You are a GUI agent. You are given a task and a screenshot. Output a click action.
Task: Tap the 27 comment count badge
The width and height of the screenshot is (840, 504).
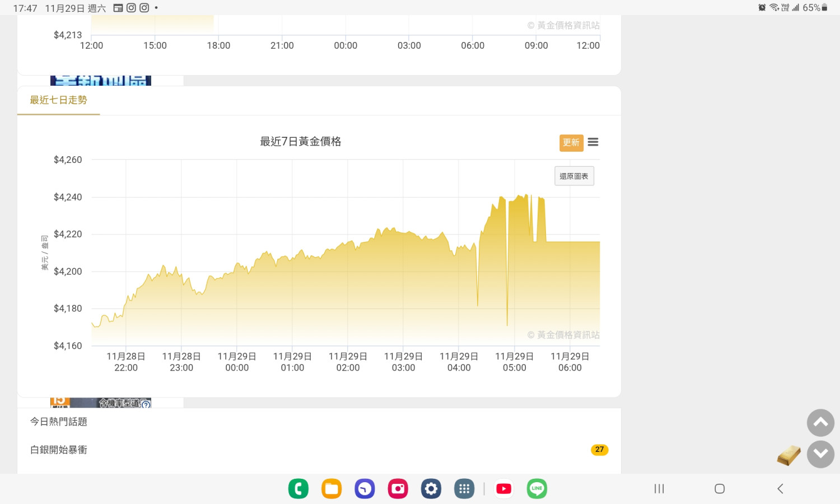[599, 450]
